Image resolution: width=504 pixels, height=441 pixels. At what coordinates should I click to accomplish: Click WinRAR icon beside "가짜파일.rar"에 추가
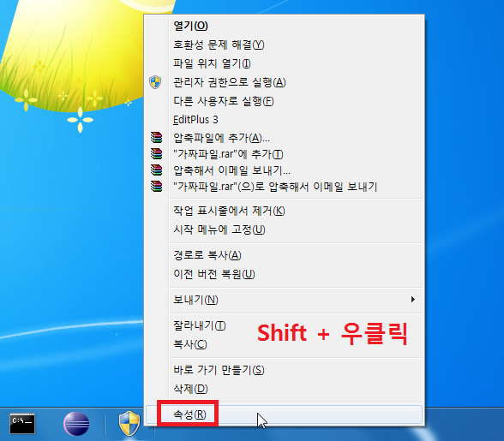pos(157,154)
